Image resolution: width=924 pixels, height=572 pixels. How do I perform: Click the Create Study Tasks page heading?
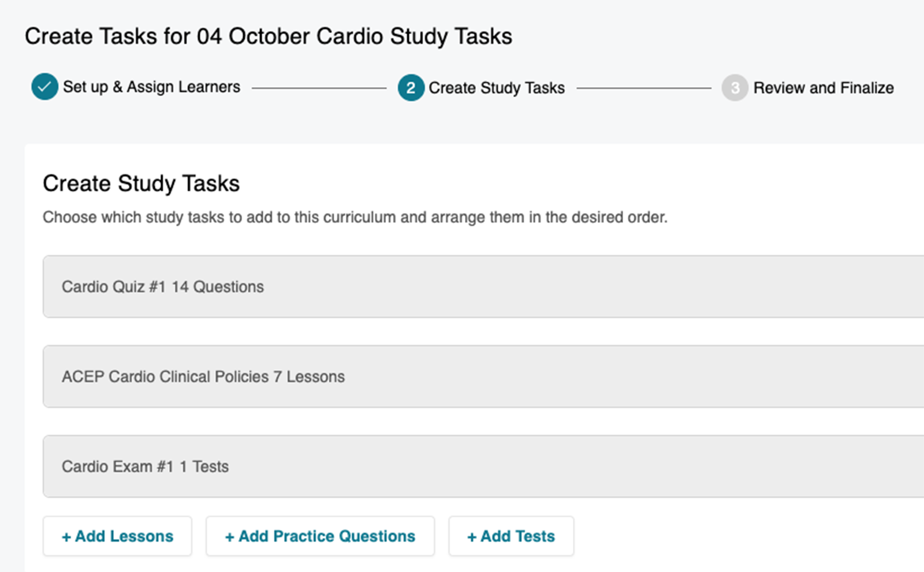tap(141, 183)
